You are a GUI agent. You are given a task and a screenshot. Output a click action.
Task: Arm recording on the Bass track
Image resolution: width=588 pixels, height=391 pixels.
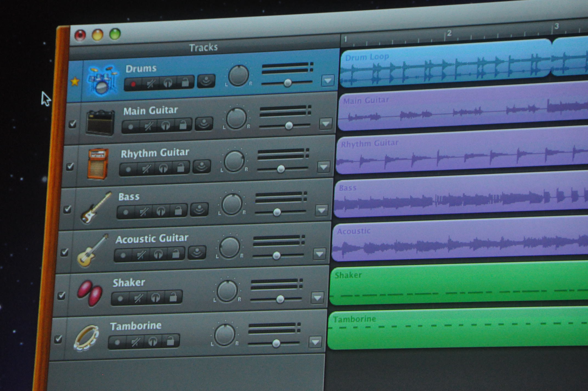(x=126, y=213)
